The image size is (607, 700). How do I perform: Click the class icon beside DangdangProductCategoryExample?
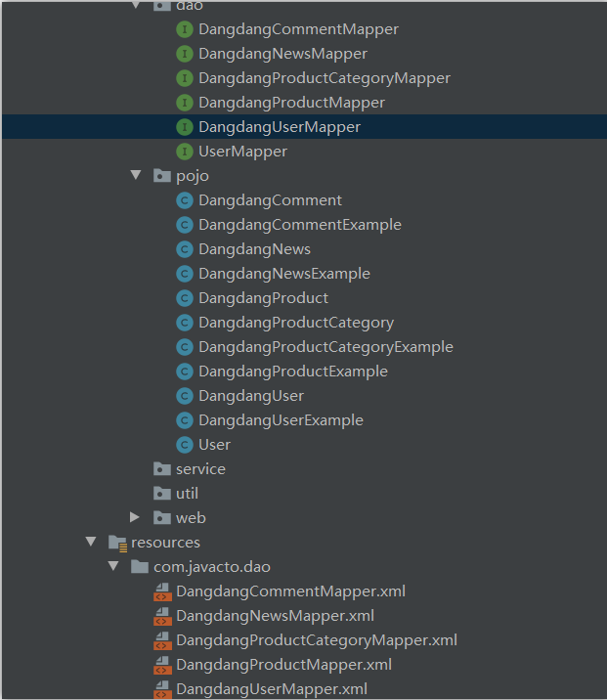pyautogui.click(x=185, y=347)
